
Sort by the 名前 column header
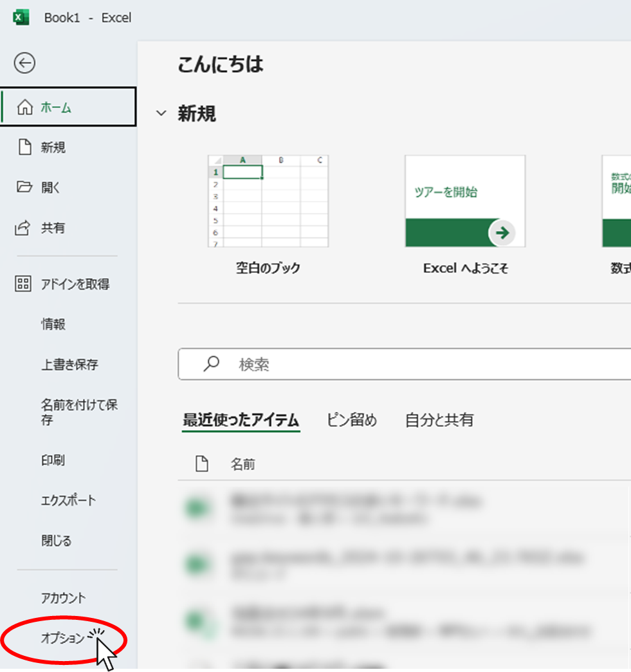tap(243, 464)
